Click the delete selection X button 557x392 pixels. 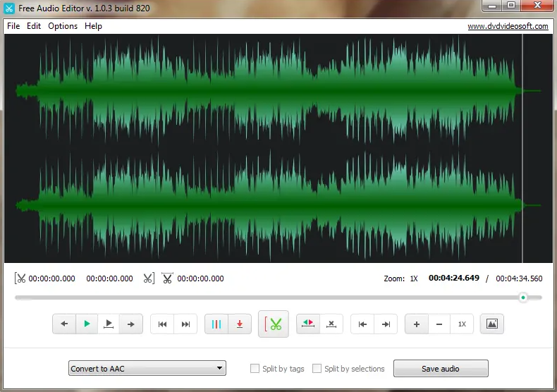331,324
